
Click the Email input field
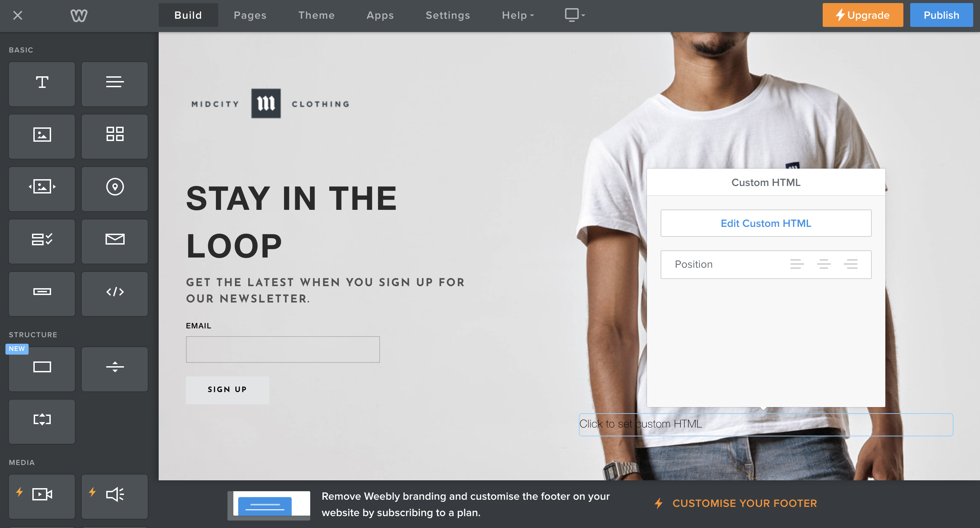[x=282, y=349]
